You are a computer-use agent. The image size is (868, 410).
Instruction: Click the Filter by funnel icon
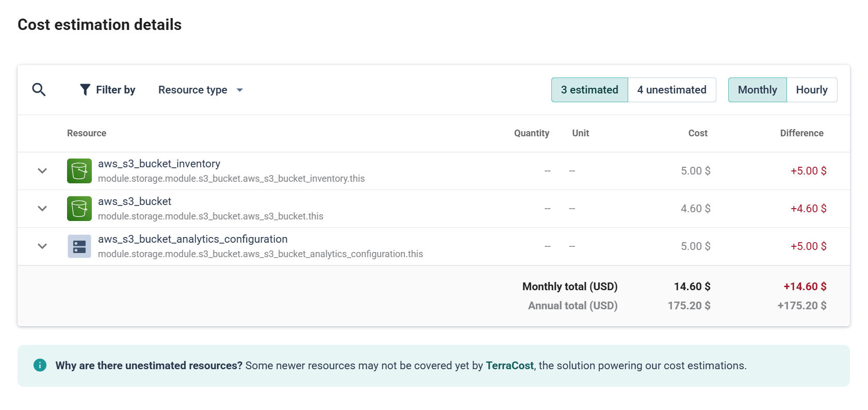(x=85, y=90)
